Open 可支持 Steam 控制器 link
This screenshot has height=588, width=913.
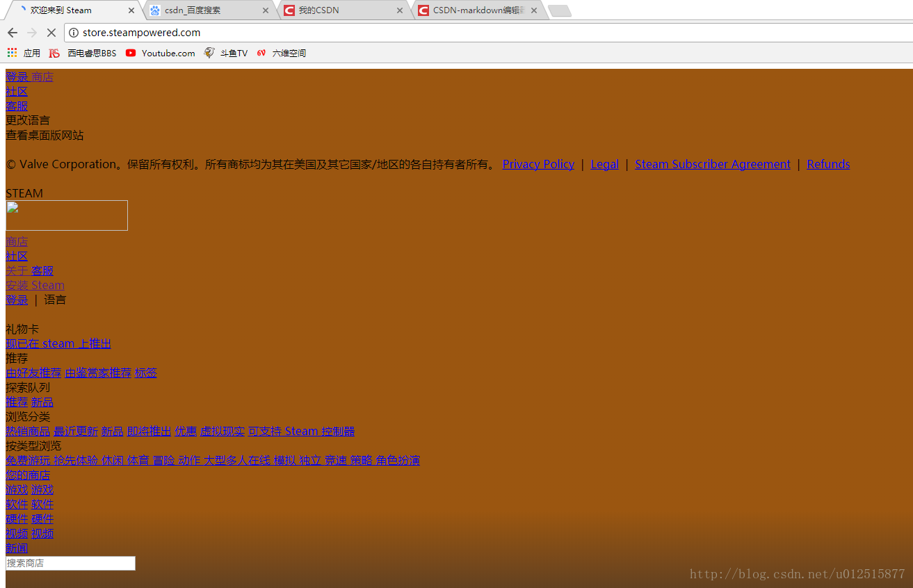coord(301,431)
